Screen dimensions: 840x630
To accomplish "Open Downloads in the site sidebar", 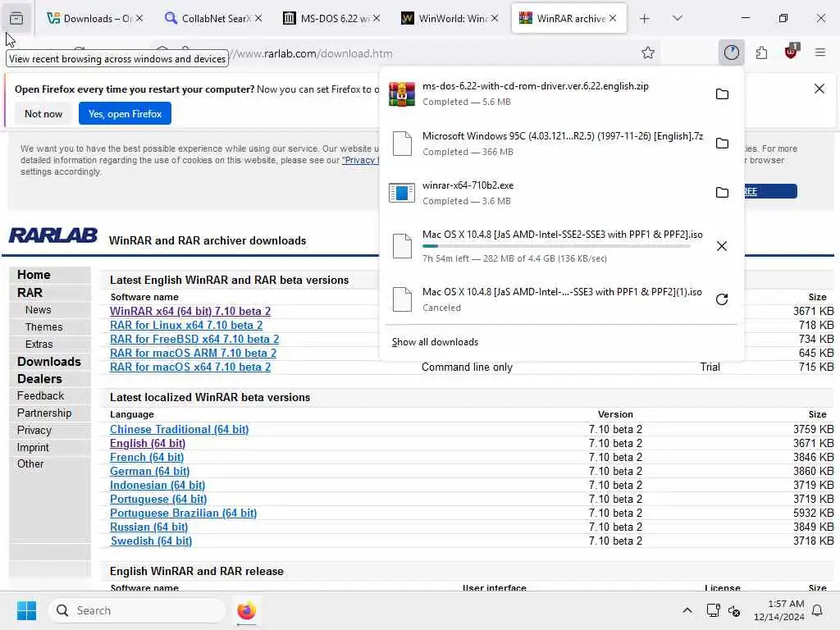I will [48, 362].
